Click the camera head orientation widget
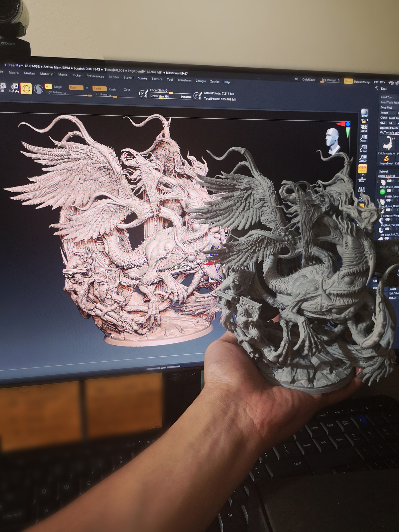399x532 pixels. point(332,141)
